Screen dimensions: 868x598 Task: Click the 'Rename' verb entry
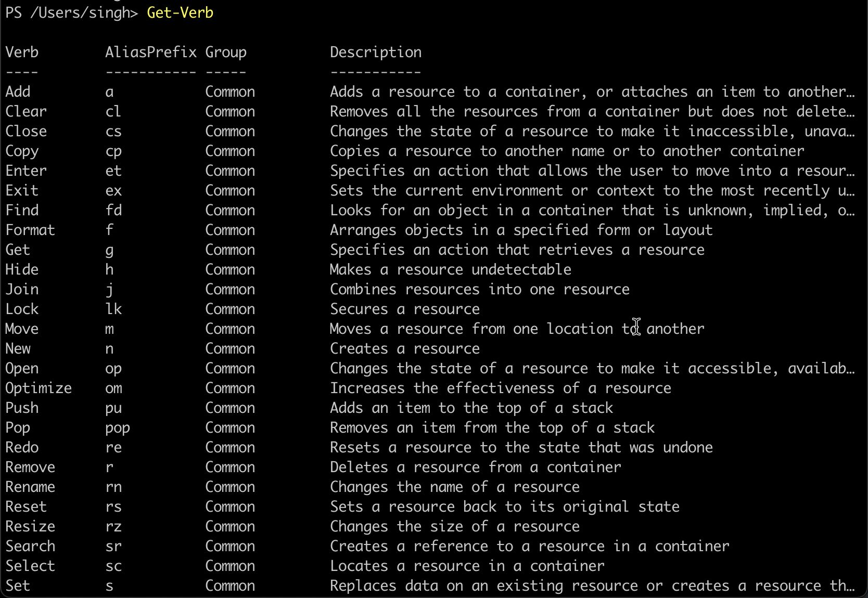[30, 487]
